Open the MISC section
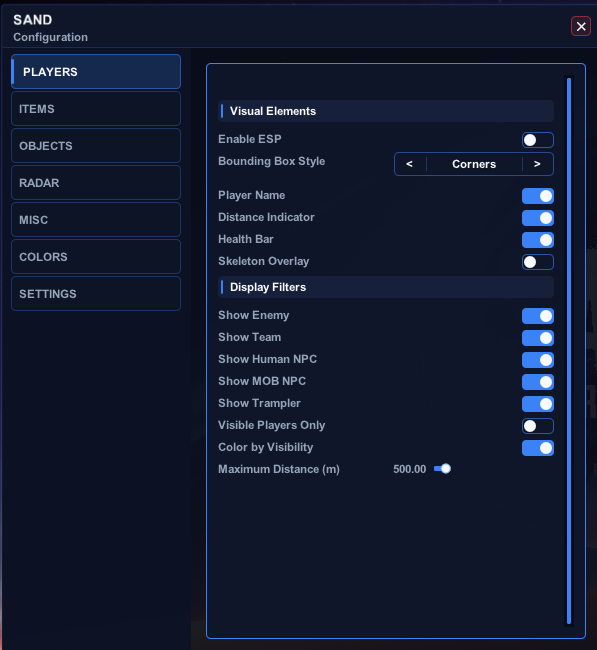Image resolution: width=597 pixels, height=650 pixels. pyautogui.click(x=96, y=219)
